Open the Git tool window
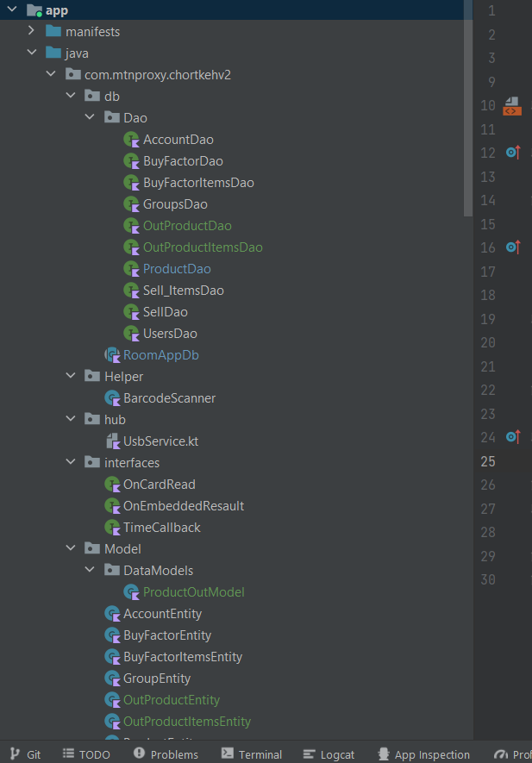This screenshot has height=763, width=532. click(25, 754)
